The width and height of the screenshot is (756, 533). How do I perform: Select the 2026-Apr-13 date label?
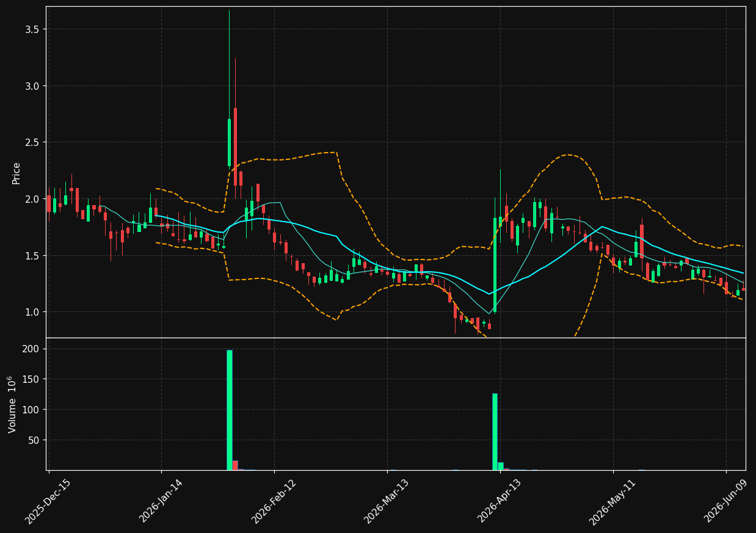coord(500,501)
